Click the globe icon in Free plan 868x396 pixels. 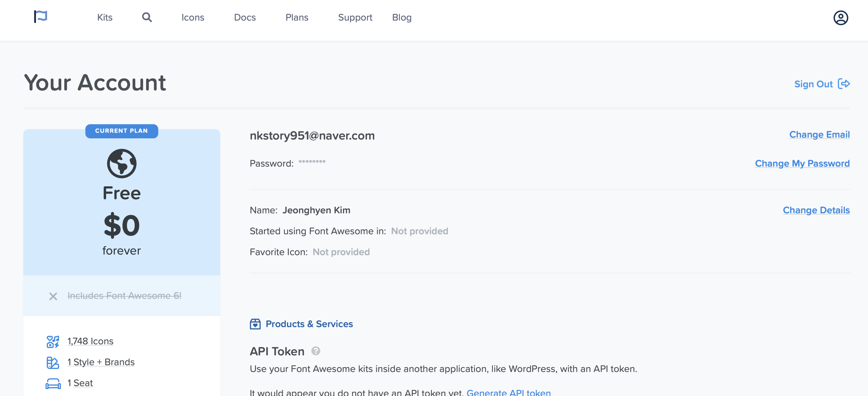tap(121, 163)
